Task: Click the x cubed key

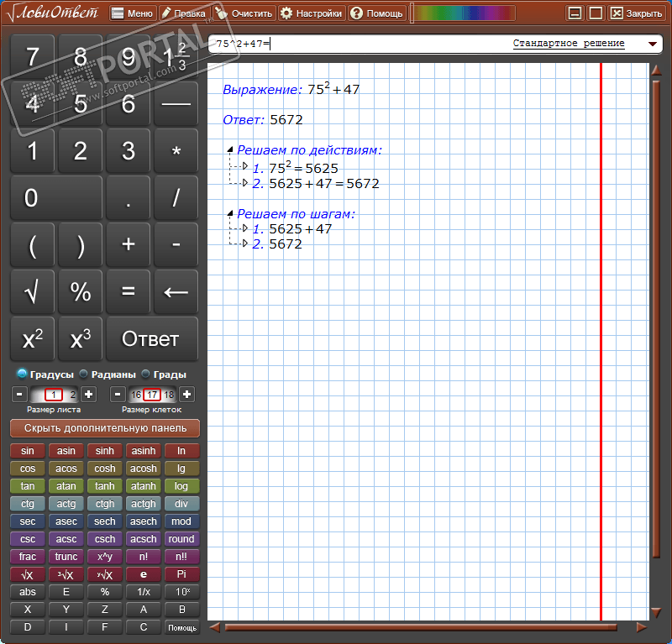Action: pyautogui.click(x=80, y=339)
